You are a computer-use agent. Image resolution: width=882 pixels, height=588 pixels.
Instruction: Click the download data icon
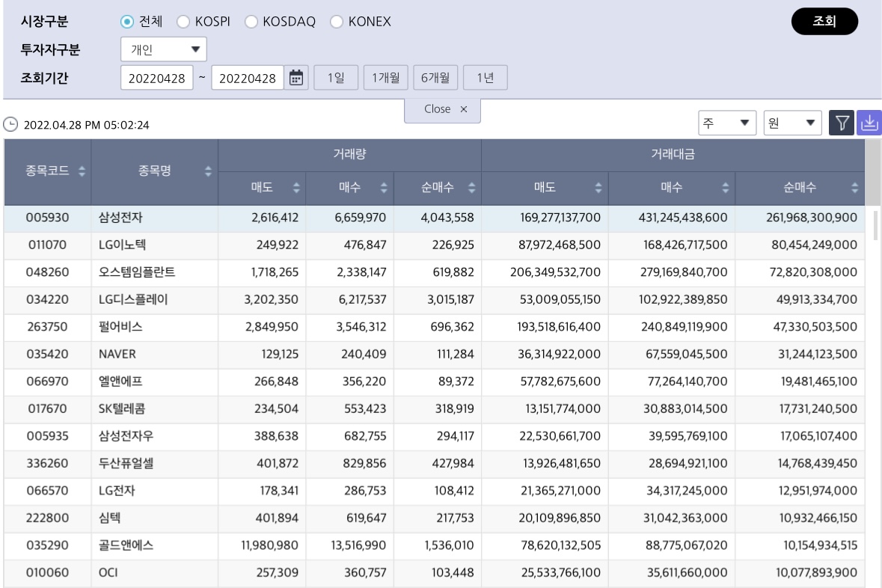(869, 123)
